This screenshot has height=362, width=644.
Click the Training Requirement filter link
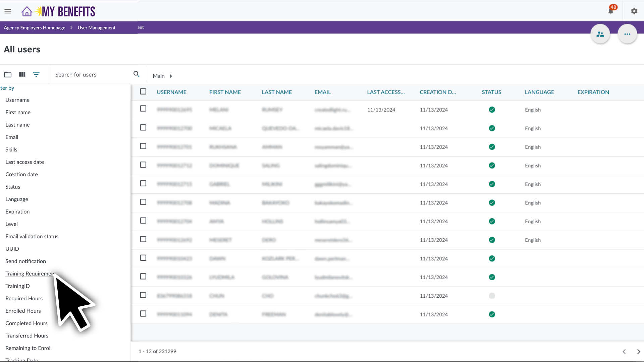[x=30, y=274]
